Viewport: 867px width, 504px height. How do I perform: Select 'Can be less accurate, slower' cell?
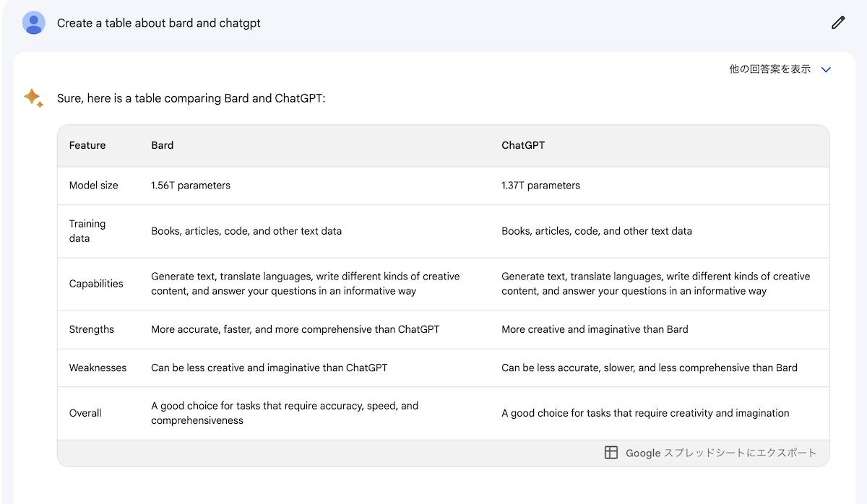tap(650, 368)
